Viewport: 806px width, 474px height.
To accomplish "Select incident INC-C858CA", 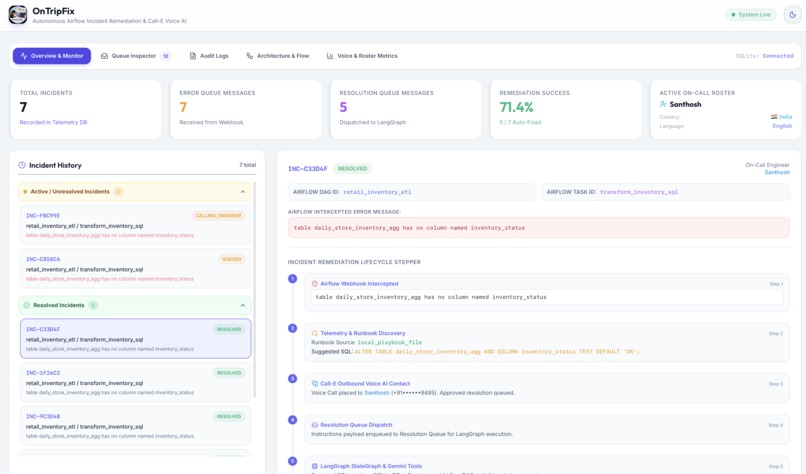I will pyautogui.click(x=136, y=269).
